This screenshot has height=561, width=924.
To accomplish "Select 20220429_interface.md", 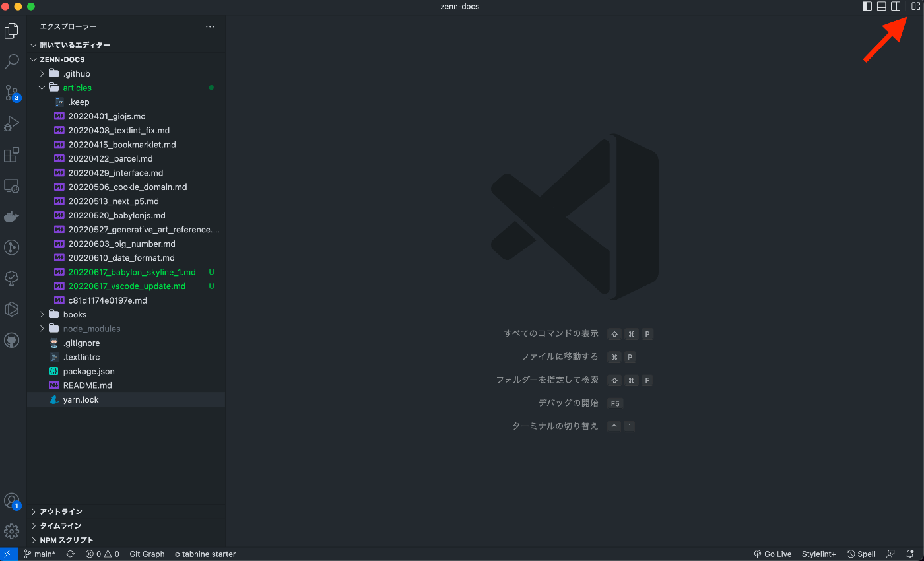I will pos(126,173).
